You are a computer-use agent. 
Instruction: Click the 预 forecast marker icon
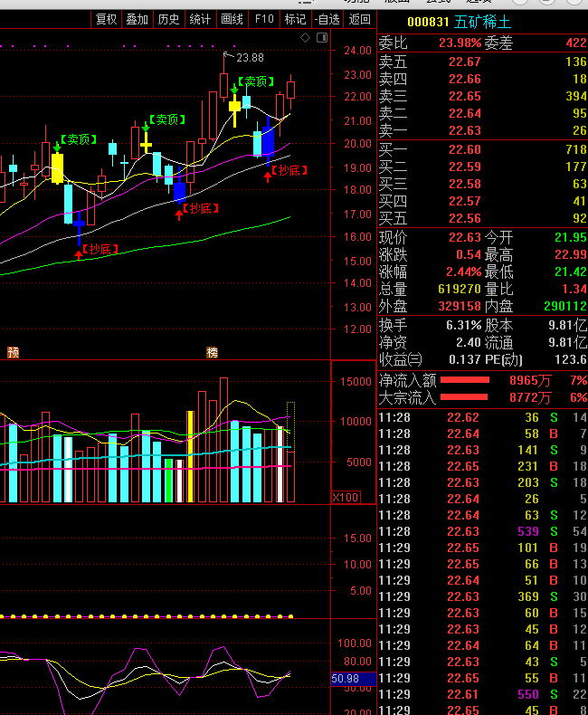(14, 352)
